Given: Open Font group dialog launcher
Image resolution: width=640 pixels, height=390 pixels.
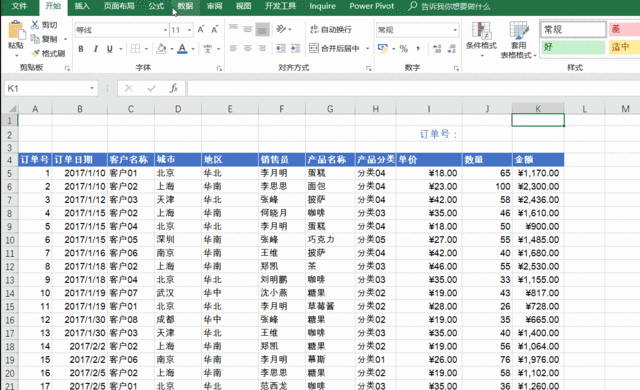Looking at the screenshot, I should [220, 69].
